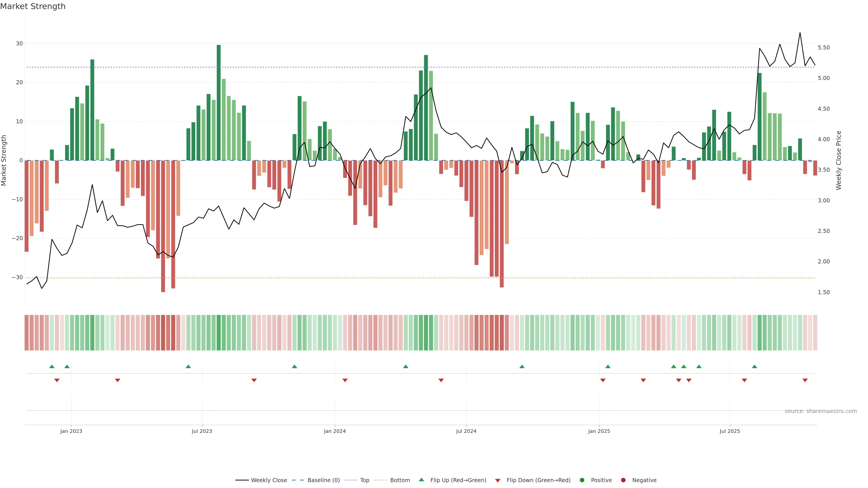This screenshot has height=488, width=868.
Task: Click the flip-up marker just before Jul 2023
Action: point(188,366)
